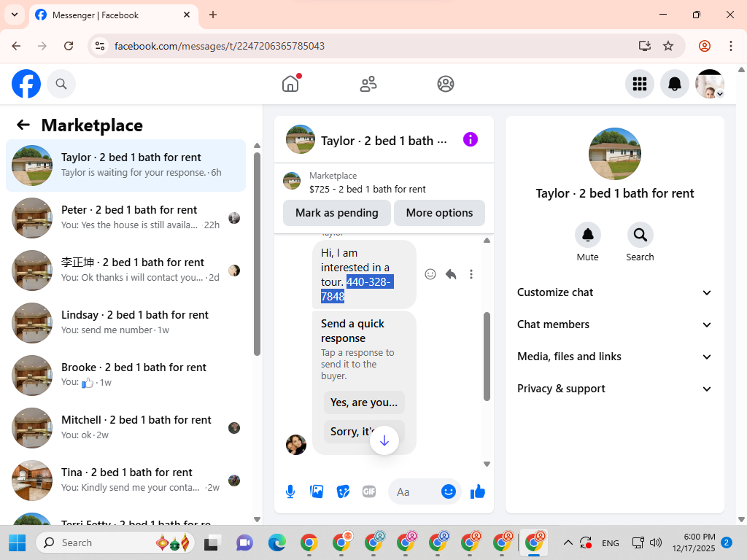747x560 pixels.
Task: Jump to latest message down arrow
Action: [x=384, y=441]
